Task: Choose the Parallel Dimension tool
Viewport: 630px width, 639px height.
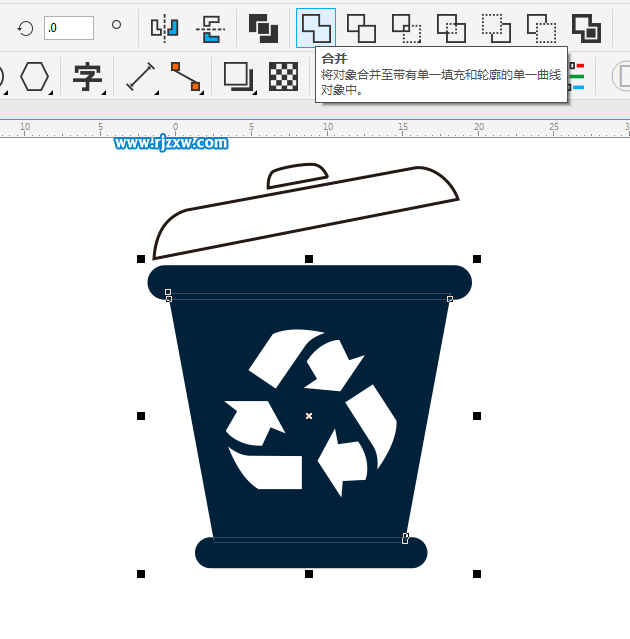Action: (141, 77)
